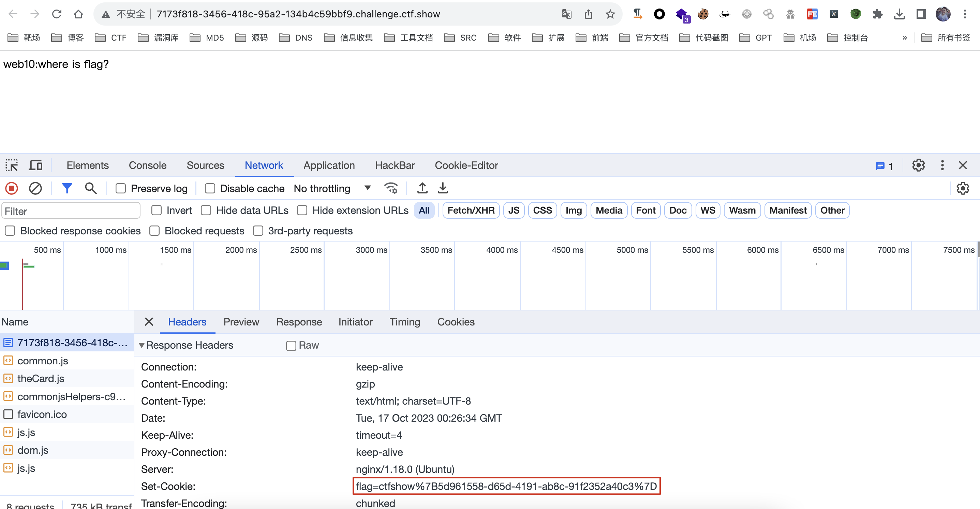Screen dimensions: 980x509
Task: Open the console issues counter badge
Action: point(885,166)
